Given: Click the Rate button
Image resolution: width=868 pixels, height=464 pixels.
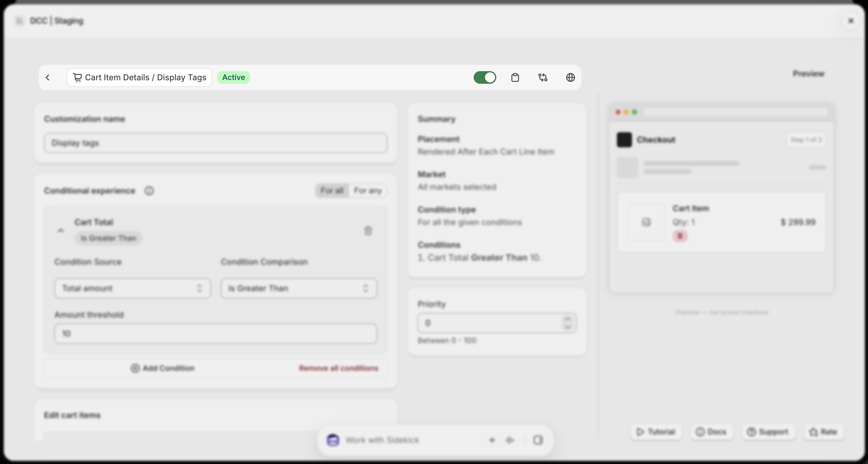Looking at the screenshot, I should (x=824, y=432).
